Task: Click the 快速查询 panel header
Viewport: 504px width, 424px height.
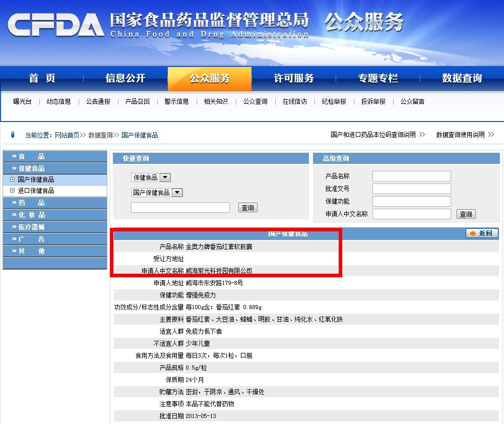Action: point(211,158)
